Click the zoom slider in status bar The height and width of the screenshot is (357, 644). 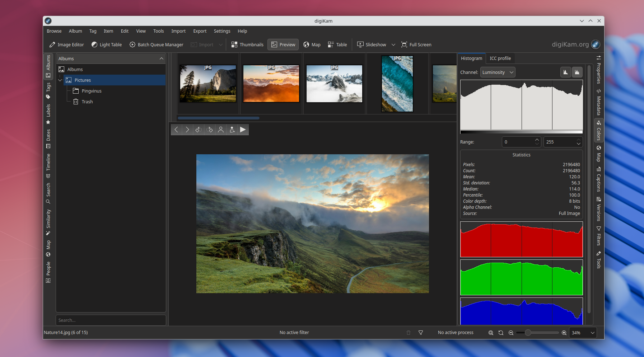coord(537,333)
